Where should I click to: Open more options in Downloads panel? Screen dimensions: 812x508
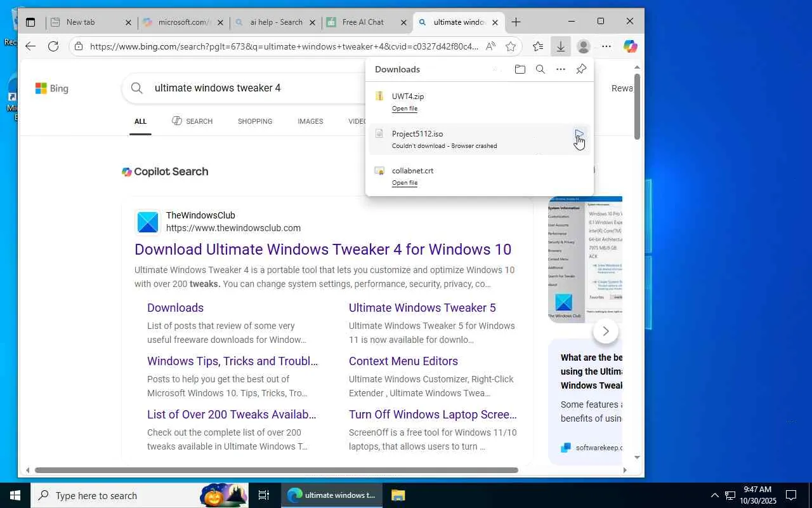[x=561, y=69]
